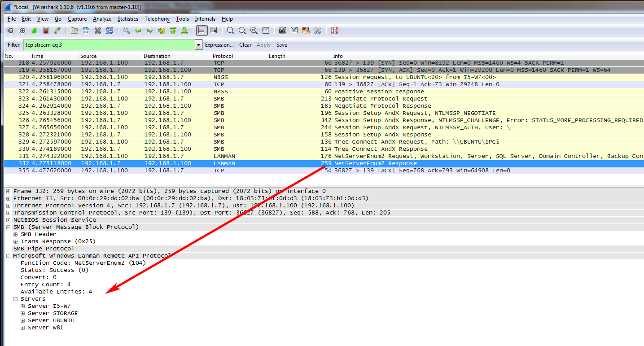Go back in packet history
This screenshot has width=644, height=346.
(x=138, y=31)
